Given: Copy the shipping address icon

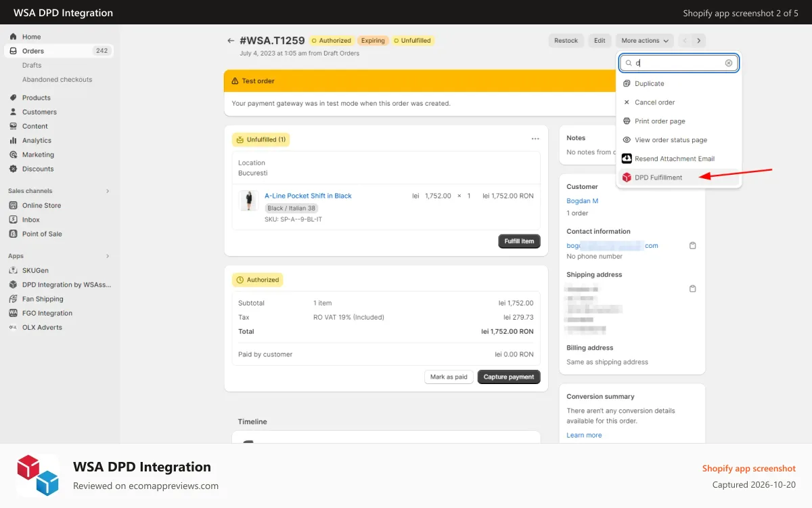Looking at the screenshot, I should click(x=692, y=289).
